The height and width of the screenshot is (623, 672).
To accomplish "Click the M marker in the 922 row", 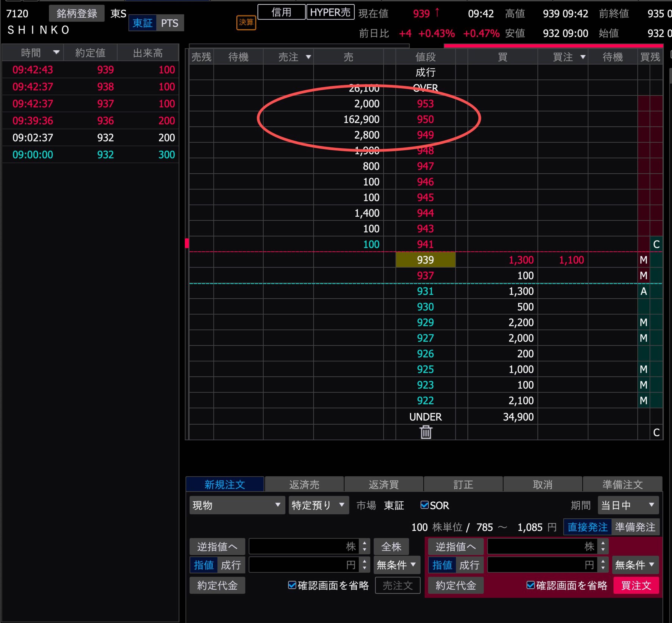I will tap(643, 401).
